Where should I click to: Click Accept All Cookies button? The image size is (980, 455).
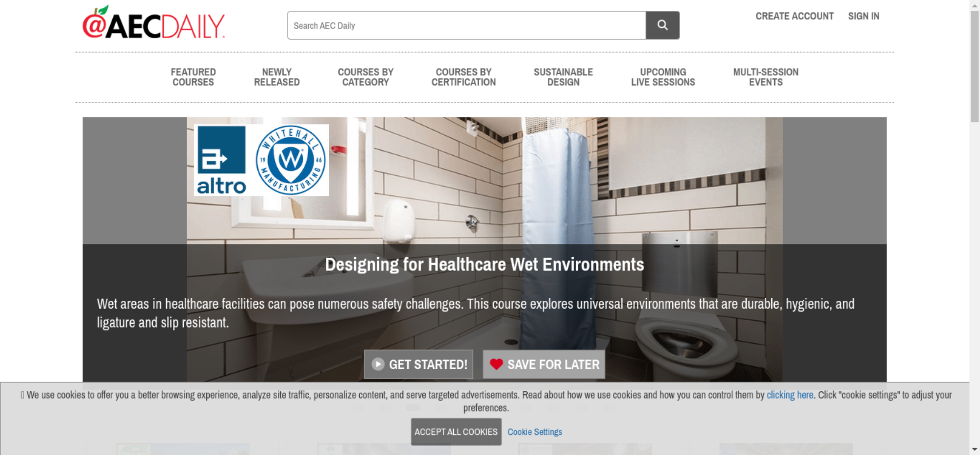456,431
